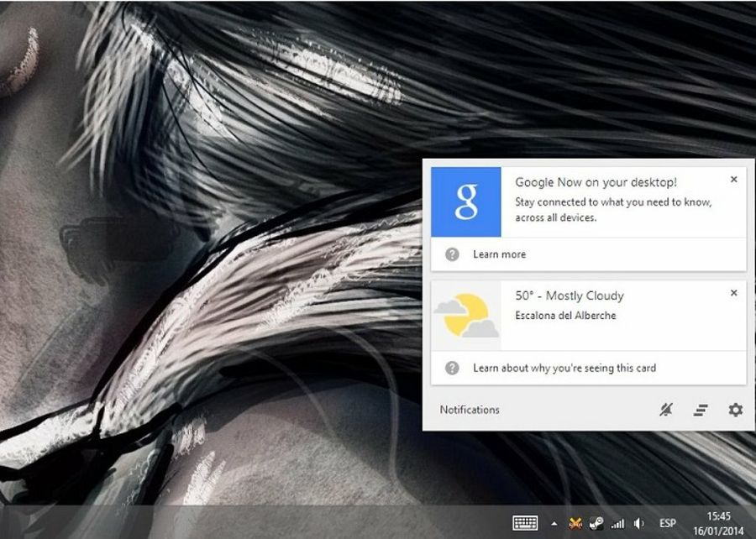Click the Notifications label in the panel footer
This screenshot has height=539, width=756.
(x=470, y=410)
